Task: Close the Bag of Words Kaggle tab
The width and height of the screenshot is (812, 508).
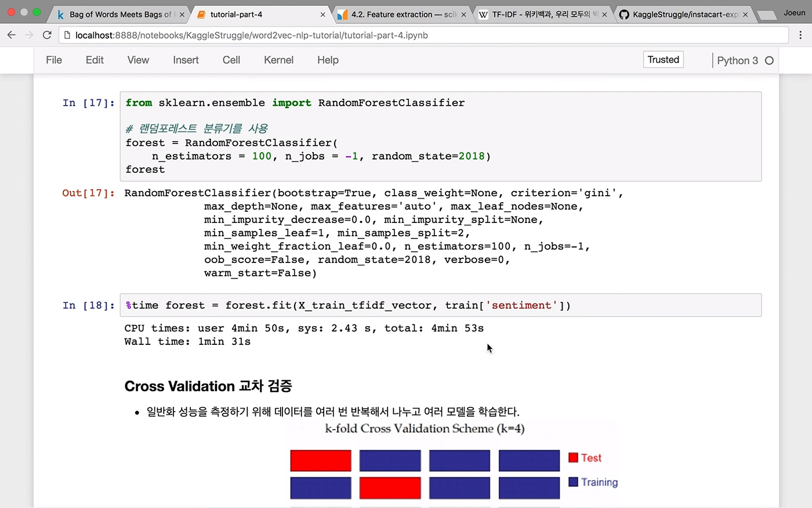Action: tap(182, 15)
